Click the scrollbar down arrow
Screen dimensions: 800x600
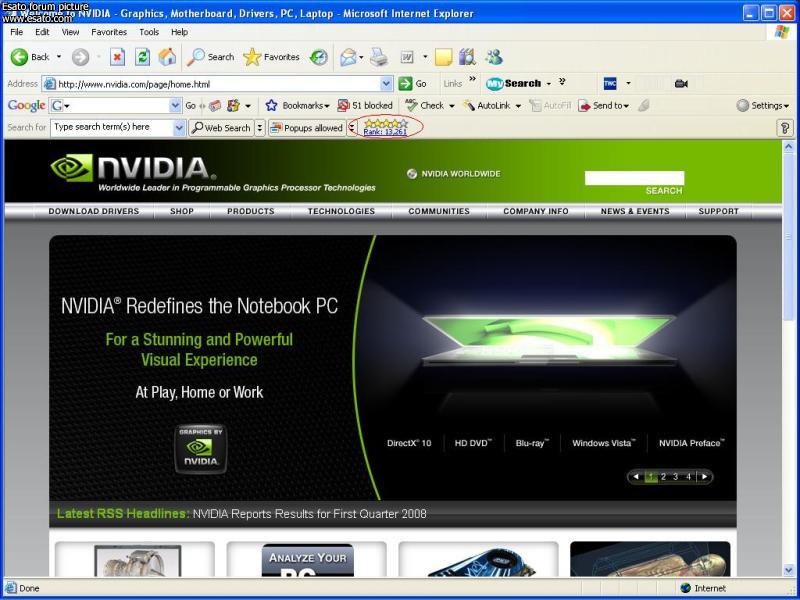click(x=787, y=571)
